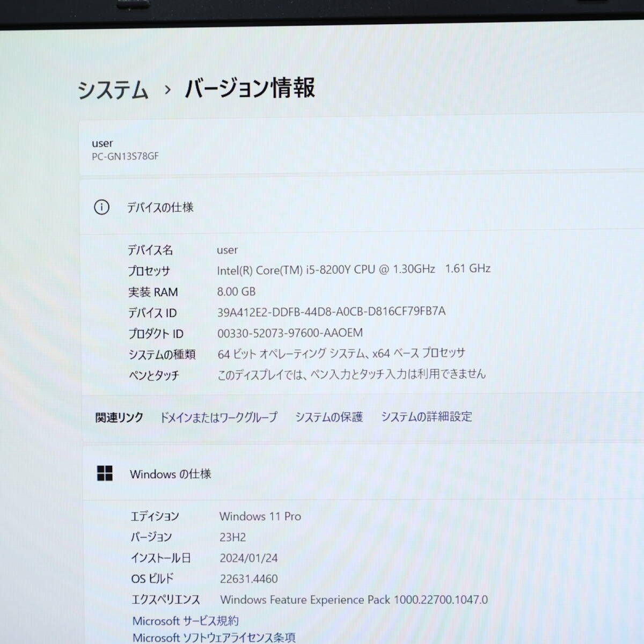Viewport: 644px width, 644px height.
Task: Click the ペンとタッチ label
Action: click(153, 376)
